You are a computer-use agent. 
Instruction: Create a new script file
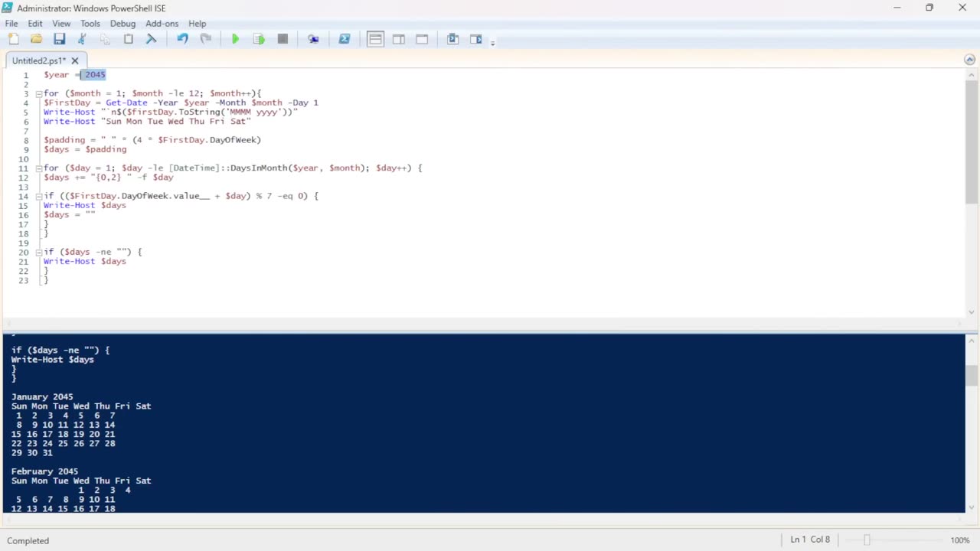13,39
